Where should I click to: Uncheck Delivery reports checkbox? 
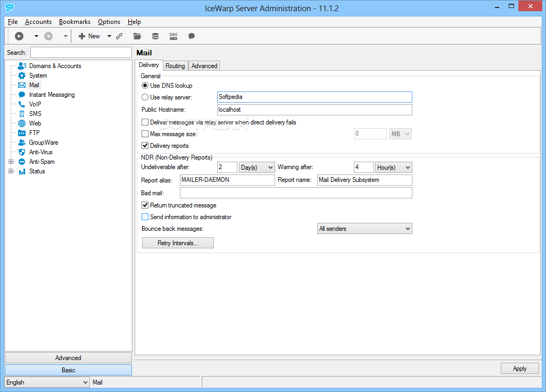[x=145, y=146]
